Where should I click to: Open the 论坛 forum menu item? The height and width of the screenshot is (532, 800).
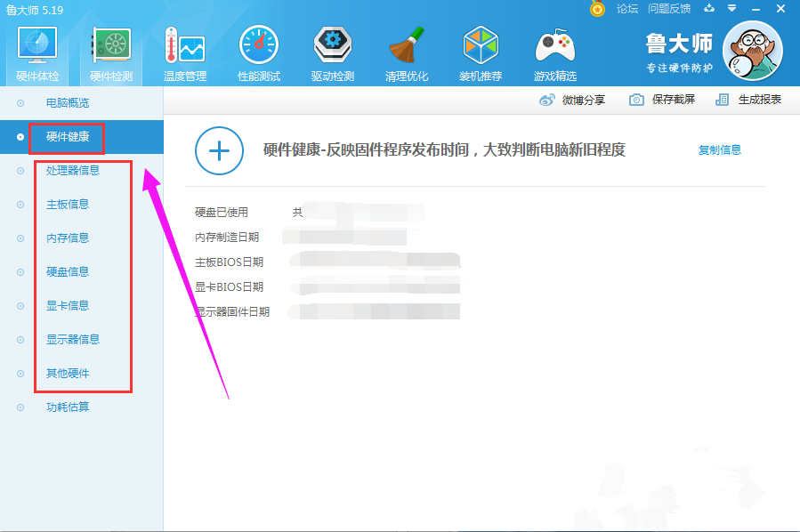[626, 8]
